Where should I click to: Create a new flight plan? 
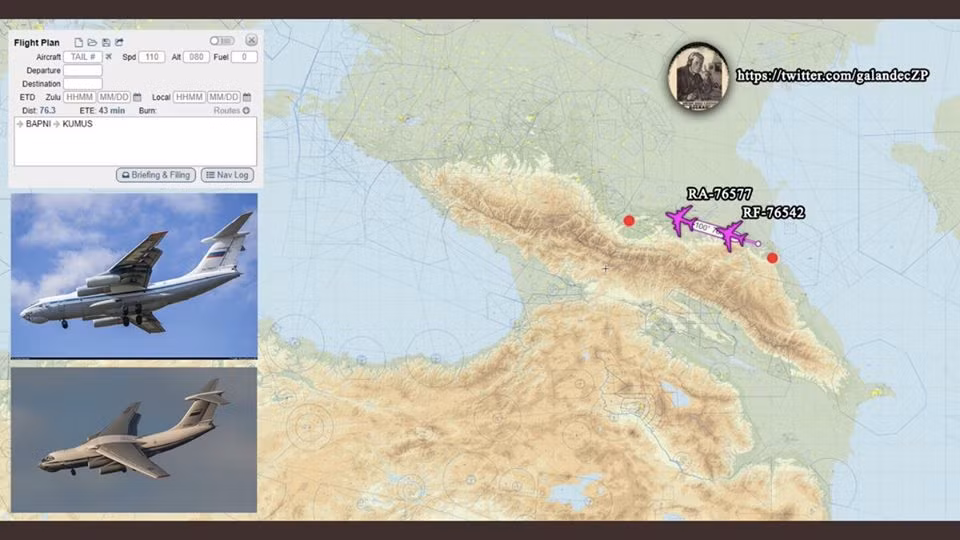coord(79,42)
